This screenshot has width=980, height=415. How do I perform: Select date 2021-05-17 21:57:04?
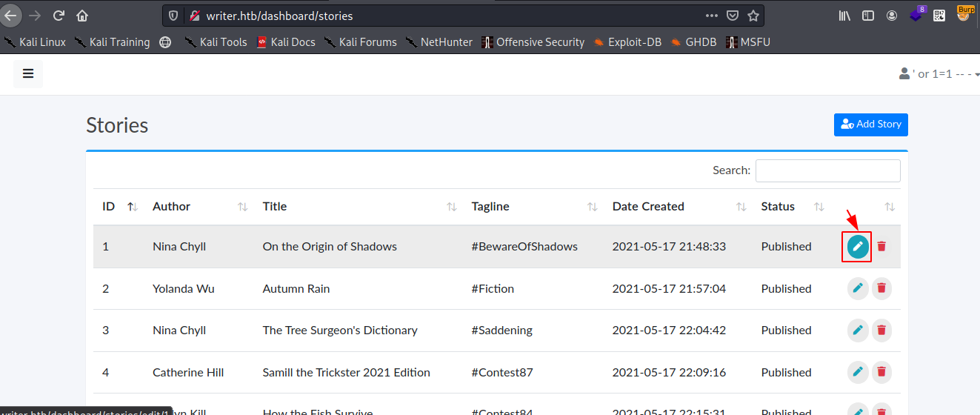(669, 288)
